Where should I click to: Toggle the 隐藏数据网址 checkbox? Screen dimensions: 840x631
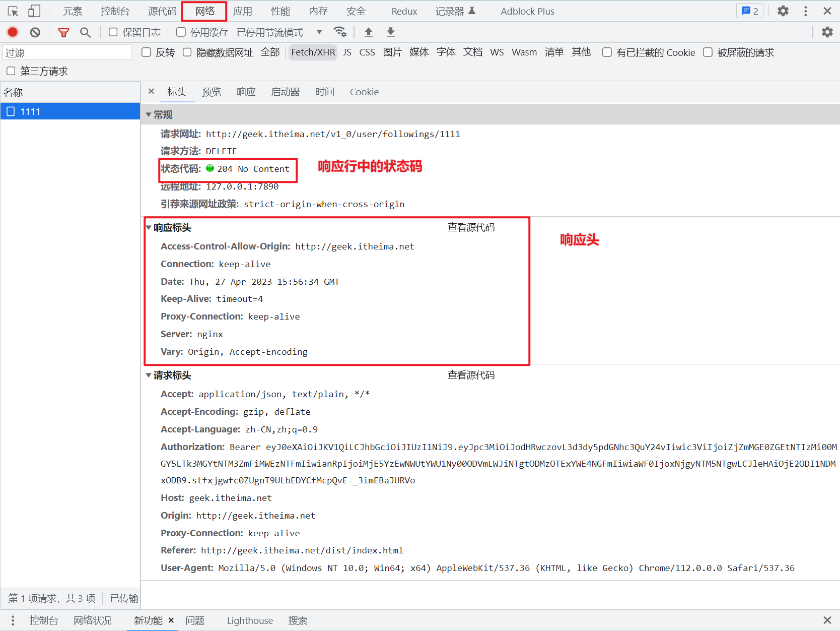[187, 52]
